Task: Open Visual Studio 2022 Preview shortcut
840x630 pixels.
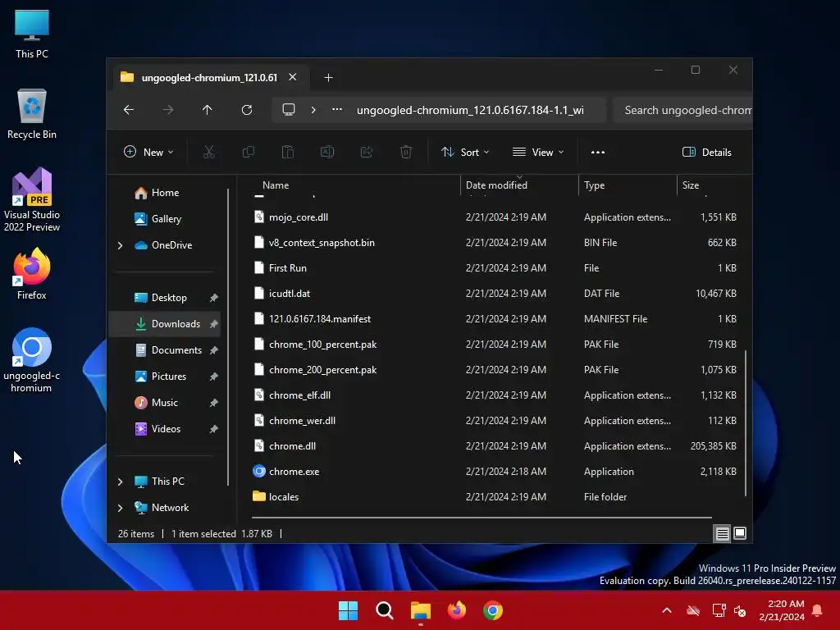Action: pos(32,200)
